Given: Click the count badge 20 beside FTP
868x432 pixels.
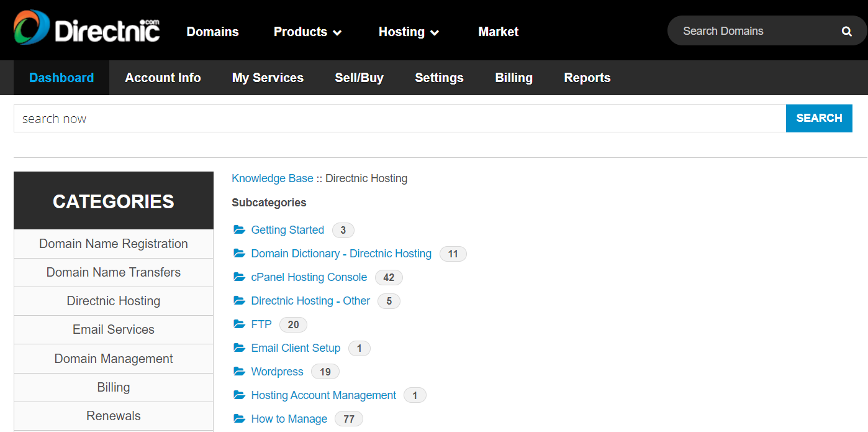Looking at the screenshot, I should (x=293, y=324).
